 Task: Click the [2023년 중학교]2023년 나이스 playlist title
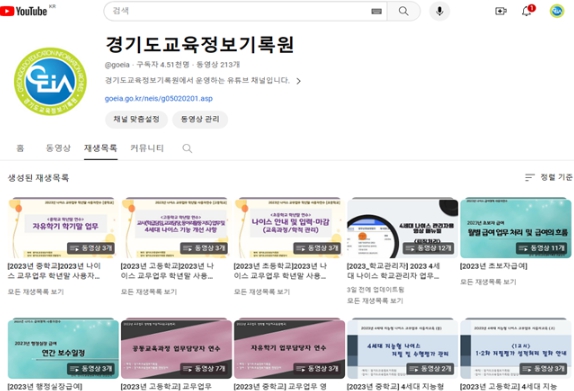click(x=54, y=271)
